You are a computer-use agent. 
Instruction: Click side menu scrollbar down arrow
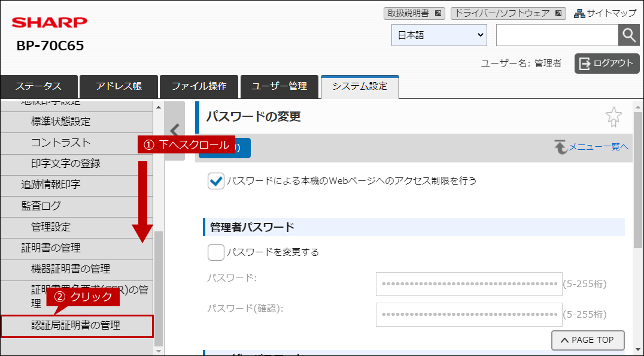[x=159, y=351]
